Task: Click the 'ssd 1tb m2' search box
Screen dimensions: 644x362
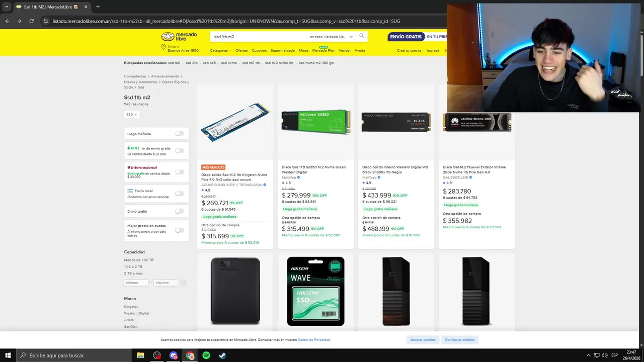Action: point(258,37)
